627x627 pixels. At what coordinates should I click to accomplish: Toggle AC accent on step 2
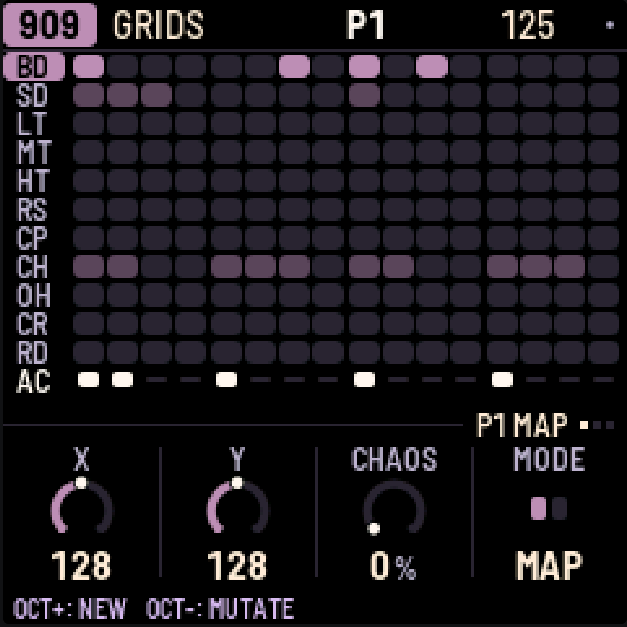[x=122, y=379]
